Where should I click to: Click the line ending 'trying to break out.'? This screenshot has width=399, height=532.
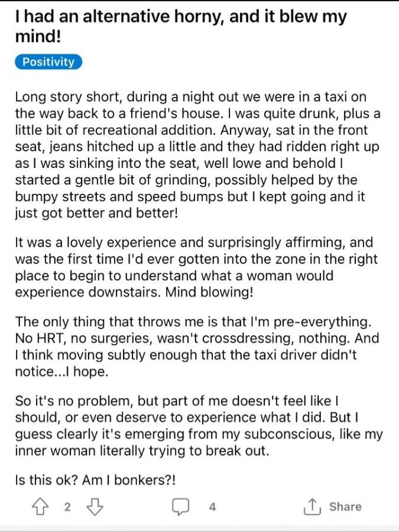(x=142, y=451)
